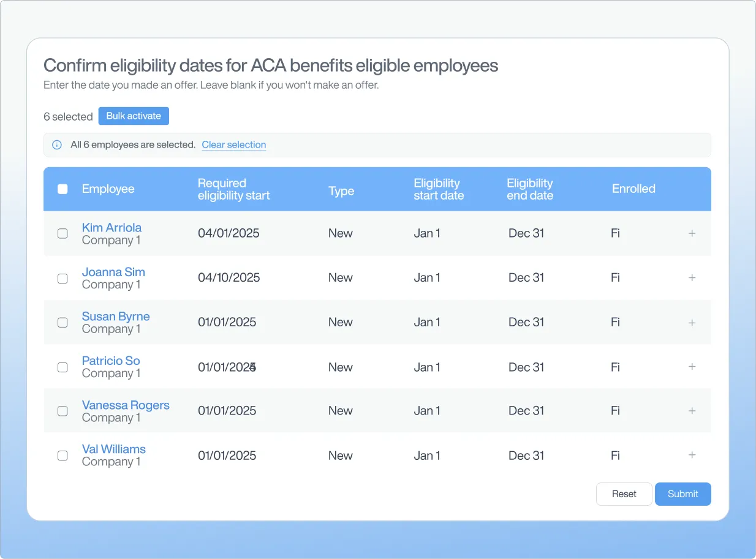This screenshot has height=559, width=756.
Task: Click 04/01/2025 date in Kim Arriola row
Action: click(229, 233)
